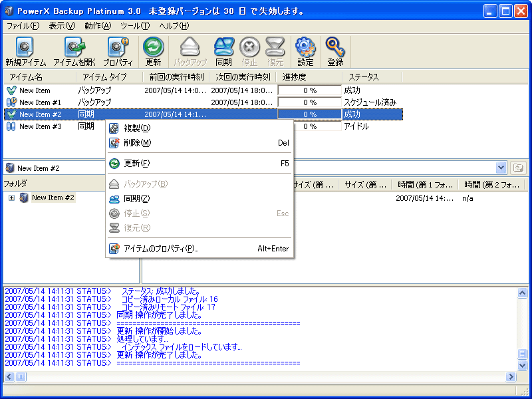The width and height of the screenshot is (532, 399).
Task: Click the green 更新 refresh toolbar icon
Action: pyautogui.click(x=154, y=47)
